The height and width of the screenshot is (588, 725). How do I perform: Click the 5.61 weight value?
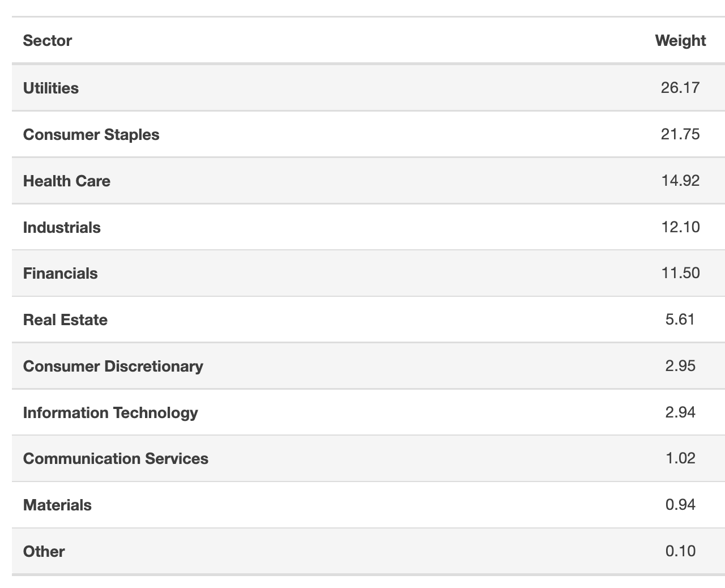(680, 319)
